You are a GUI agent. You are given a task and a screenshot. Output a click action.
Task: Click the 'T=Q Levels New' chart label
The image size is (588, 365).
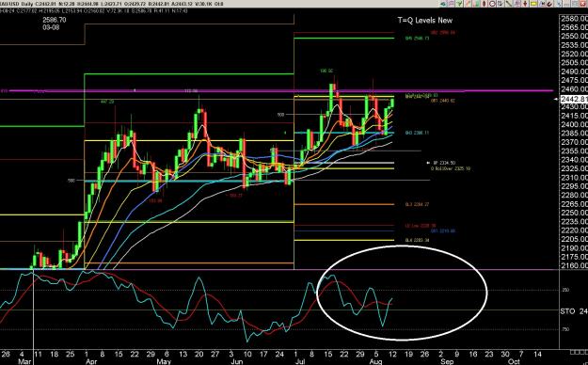425,21
